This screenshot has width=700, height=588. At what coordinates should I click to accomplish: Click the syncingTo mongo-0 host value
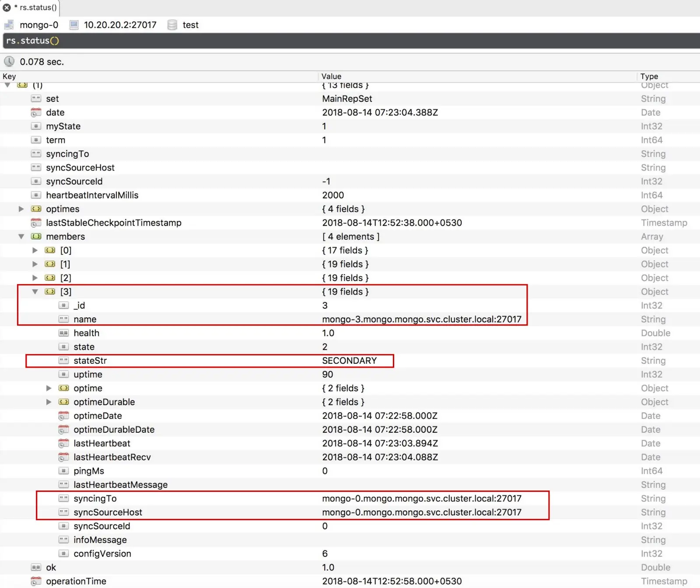click(422, 498)
